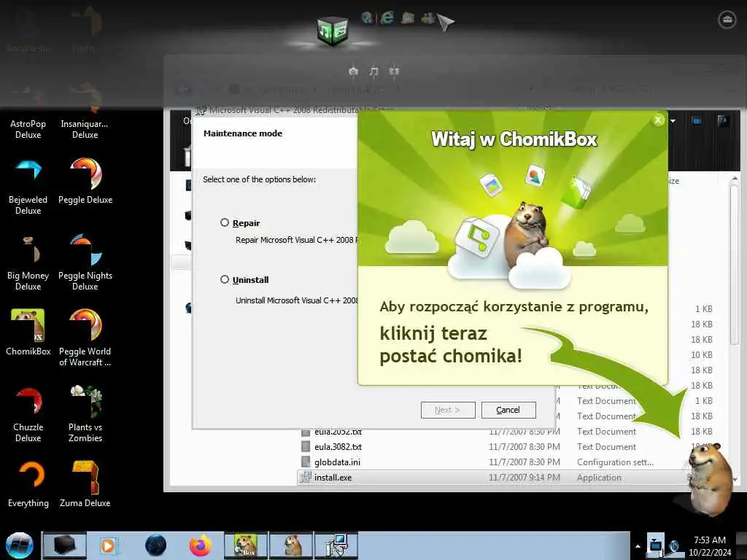Screen dimensions: 747x560
Task: Open Chuzzle Deluxe desktop shortcut
Action: click(x=28, y=415)
